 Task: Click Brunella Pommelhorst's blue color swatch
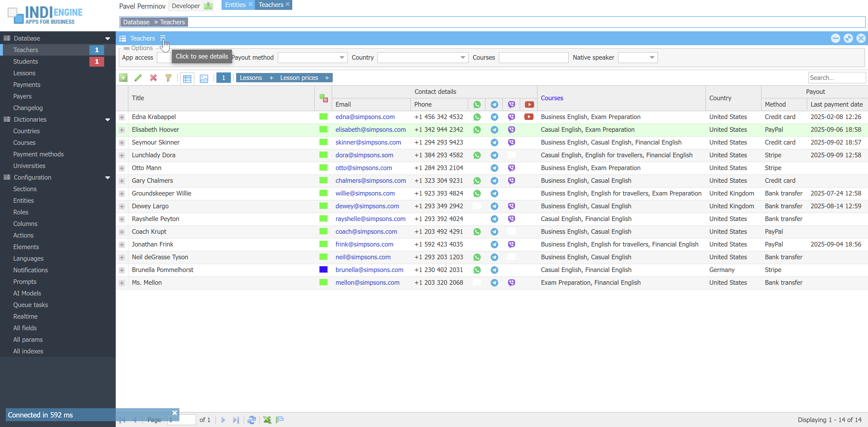pos(323,269)
